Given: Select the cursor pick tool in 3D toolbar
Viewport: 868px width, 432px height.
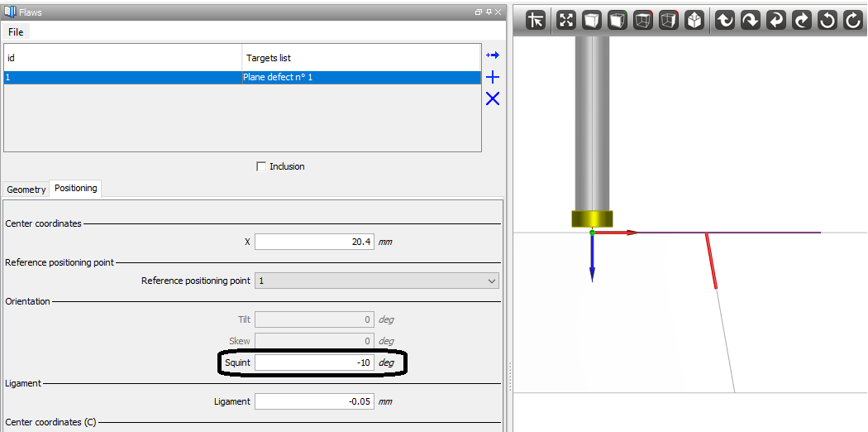Looking at the screenshot, I should [x=536, y=21].
